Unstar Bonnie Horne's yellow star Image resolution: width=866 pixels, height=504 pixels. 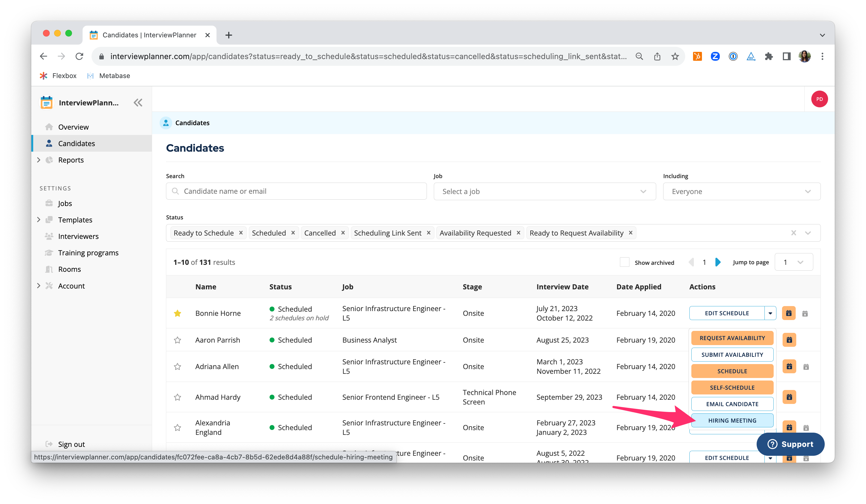pos(177,313)
